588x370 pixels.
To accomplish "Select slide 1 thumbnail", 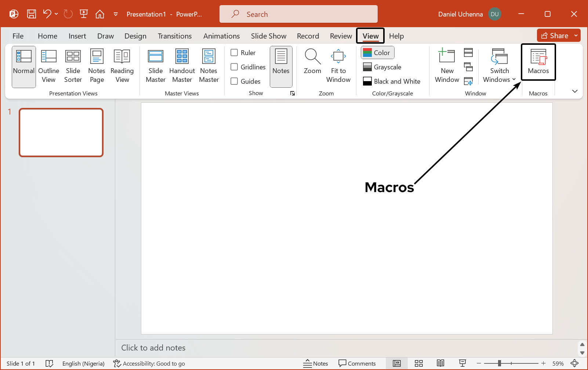I will tap(61, 133).
